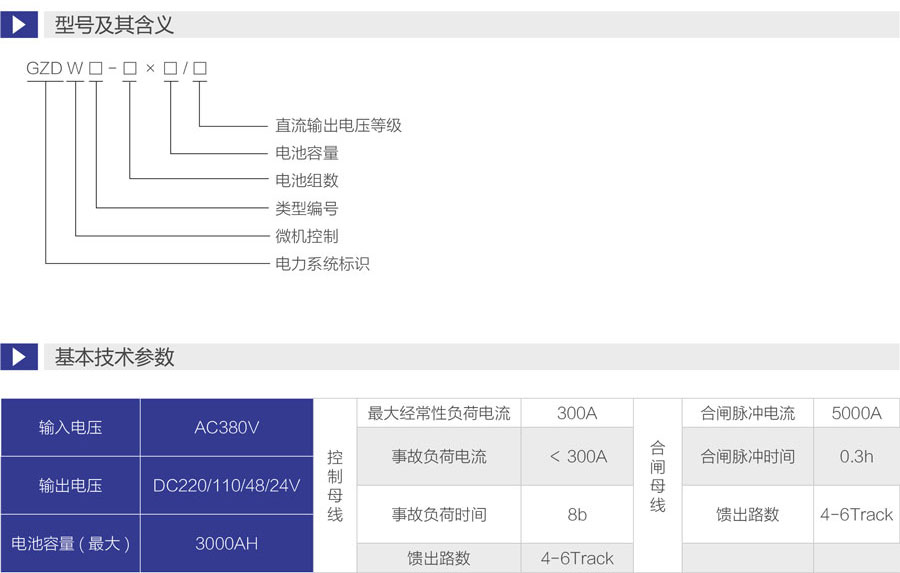Click the 类型编号 label

(307, 209)
